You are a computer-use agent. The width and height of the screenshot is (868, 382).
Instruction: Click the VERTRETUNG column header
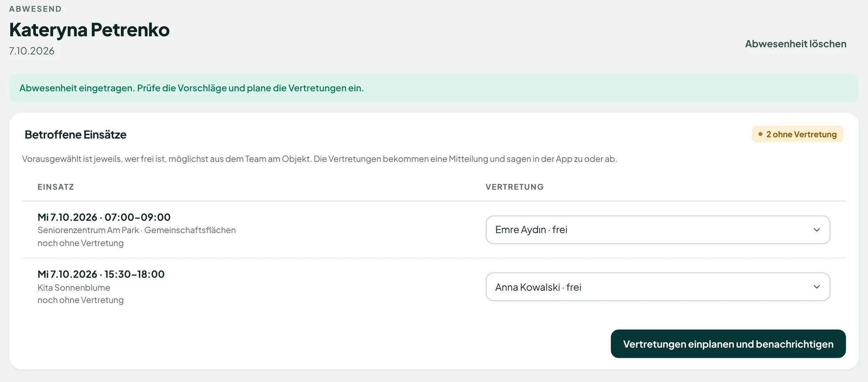pos(515,187)
